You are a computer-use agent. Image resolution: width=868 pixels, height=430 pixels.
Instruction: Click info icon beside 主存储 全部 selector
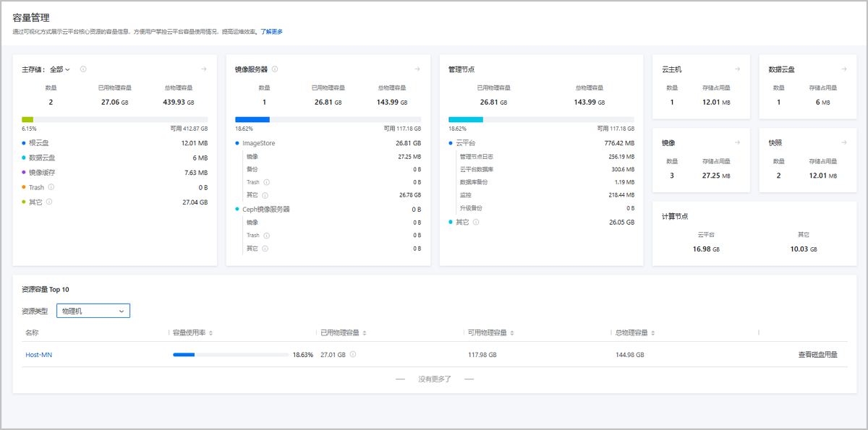coord(83,69)
